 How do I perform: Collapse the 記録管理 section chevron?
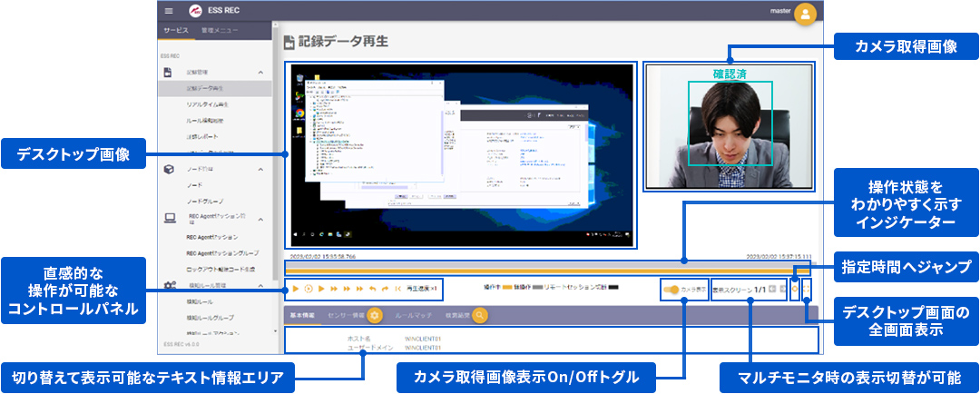pyautogui.click(x=260, y=73)
